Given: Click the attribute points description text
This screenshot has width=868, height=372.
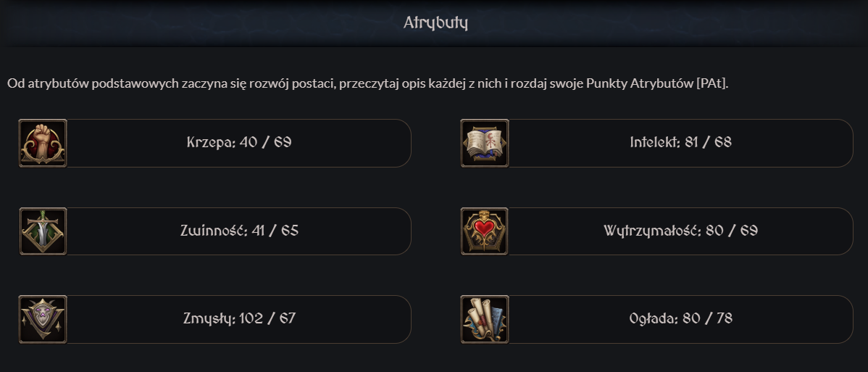Looking at the screenshot, I should click(x=367, y=83).
